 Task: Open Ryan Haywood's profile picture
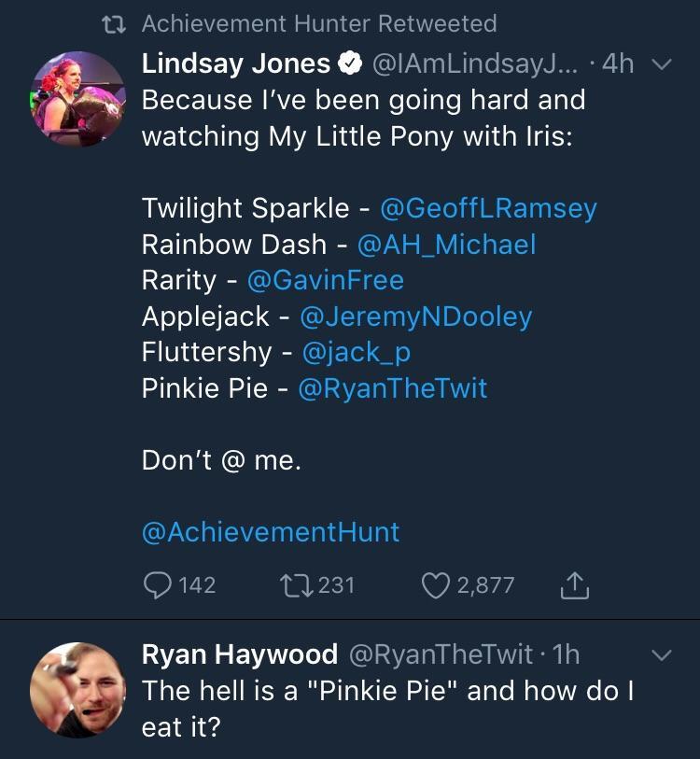(x=78, y=690)
